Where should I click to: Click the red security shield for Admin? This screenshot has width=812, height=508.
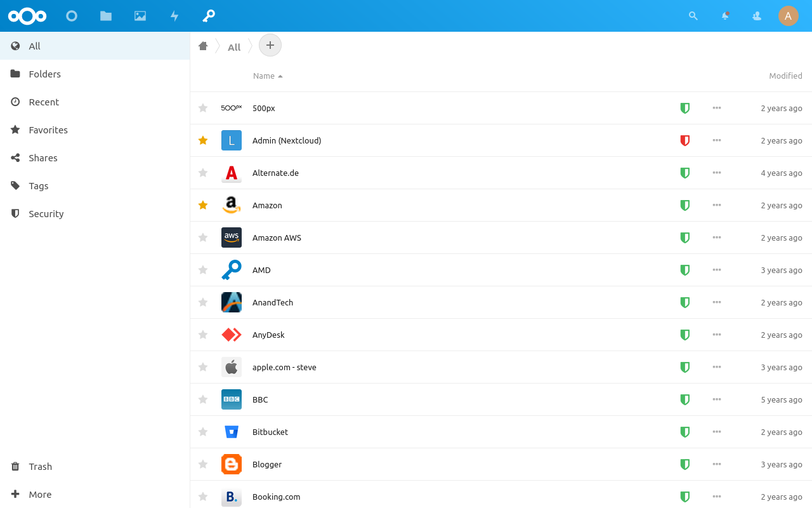click(684, 140)
